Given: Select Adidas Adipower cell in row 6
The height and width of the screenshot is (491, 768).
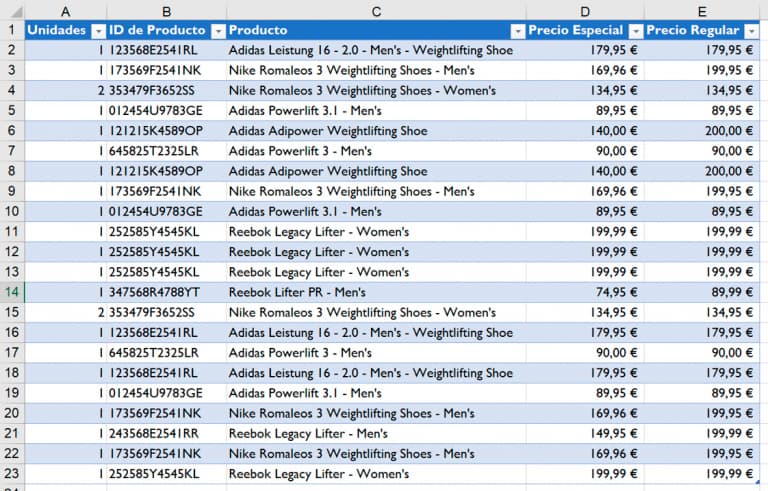Looking at the screenshot, I should 376,131.
